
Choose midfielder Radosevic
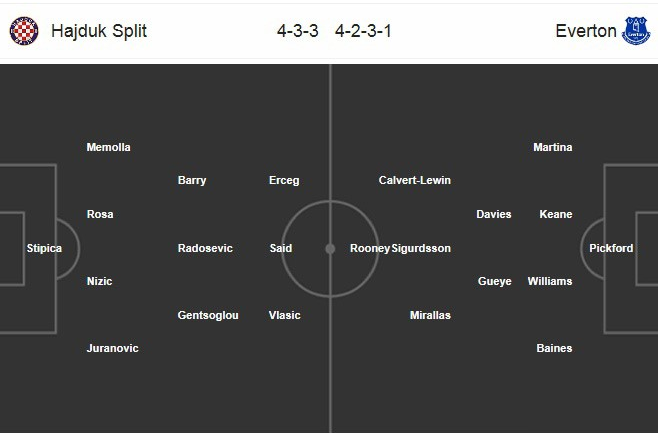(x=205, y=248)
